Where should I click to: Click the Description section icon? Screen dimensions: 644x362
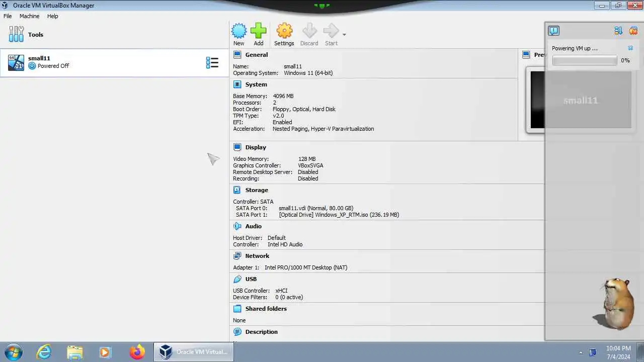(237, 332)
